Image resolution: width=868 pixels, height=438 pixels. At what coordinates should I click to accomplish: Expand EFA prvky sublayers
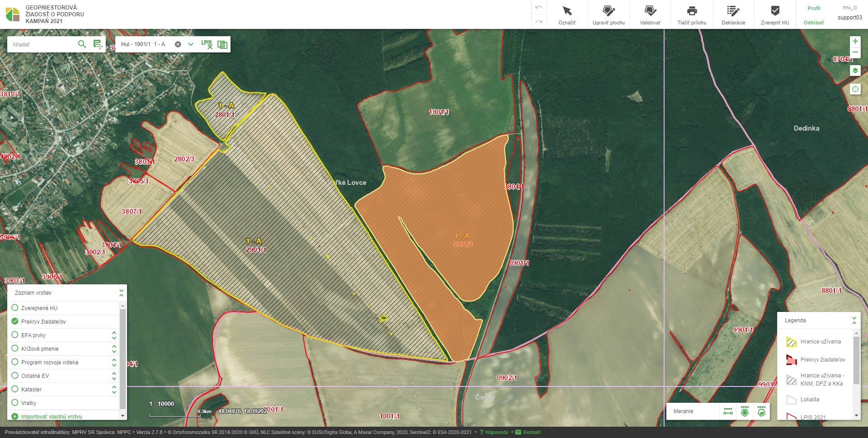click(114, 335)
